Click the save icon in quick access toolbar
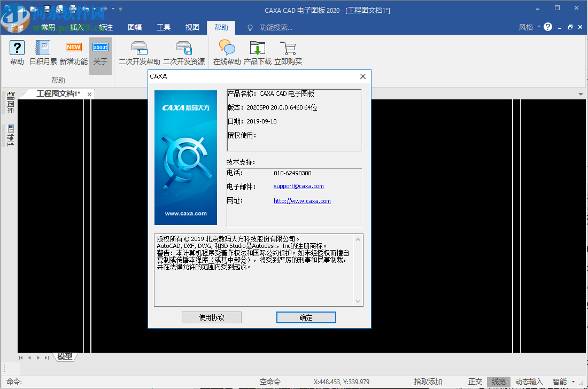This screenshot has width=588, height=389. click(47, 9)
